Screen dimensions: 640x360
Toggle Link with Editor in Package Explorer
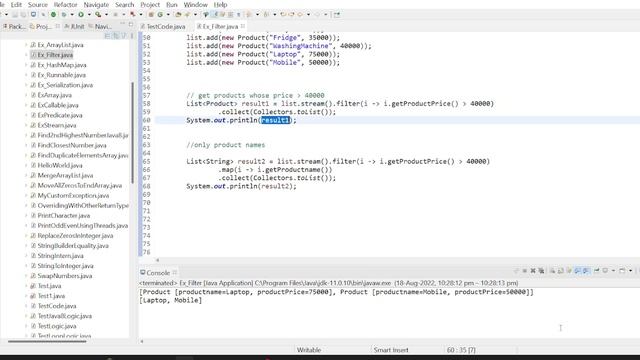click(x=116, y=36)
